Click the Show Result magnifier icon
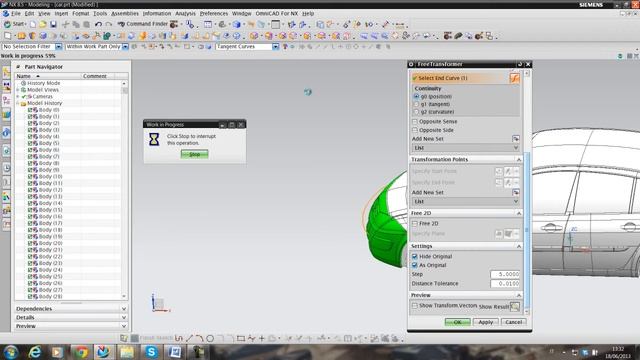The height and width of the screenshot is (360, 640). click(x=515, y=306)
